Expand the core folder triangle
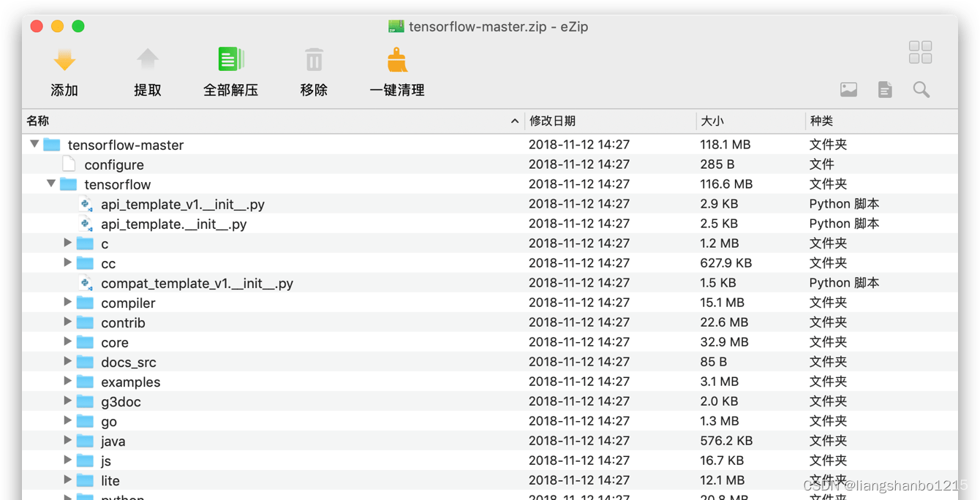Viewport: 980px width, 500px height. click(68, 341)
